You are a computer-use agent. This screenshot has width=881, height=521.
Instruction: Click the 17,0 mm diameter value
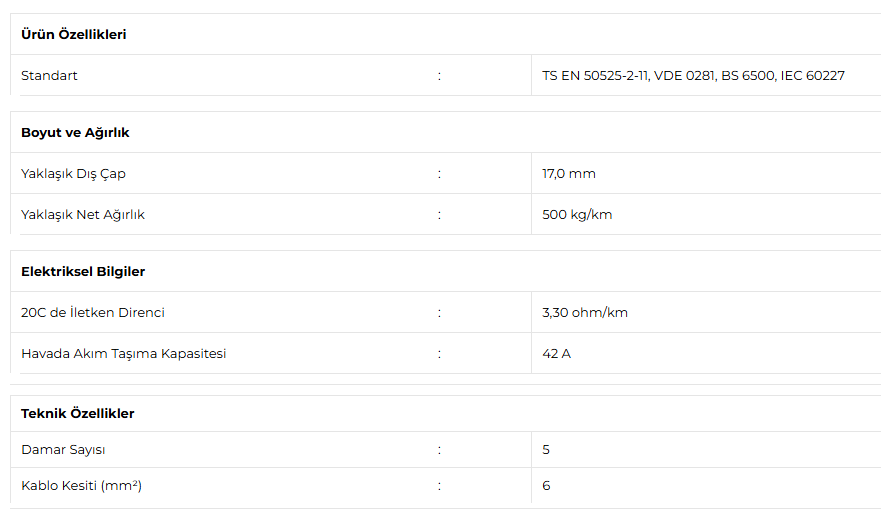(x=569, y=174)
